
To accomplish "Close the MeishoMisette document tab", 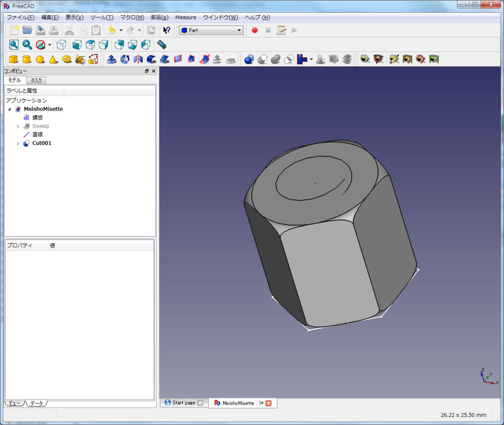I will click(x=268, y=403).
